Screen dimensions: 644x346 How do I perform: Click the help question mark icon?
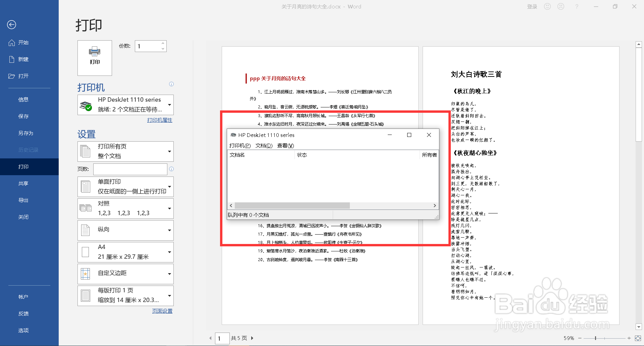click(x=577, y=6)
